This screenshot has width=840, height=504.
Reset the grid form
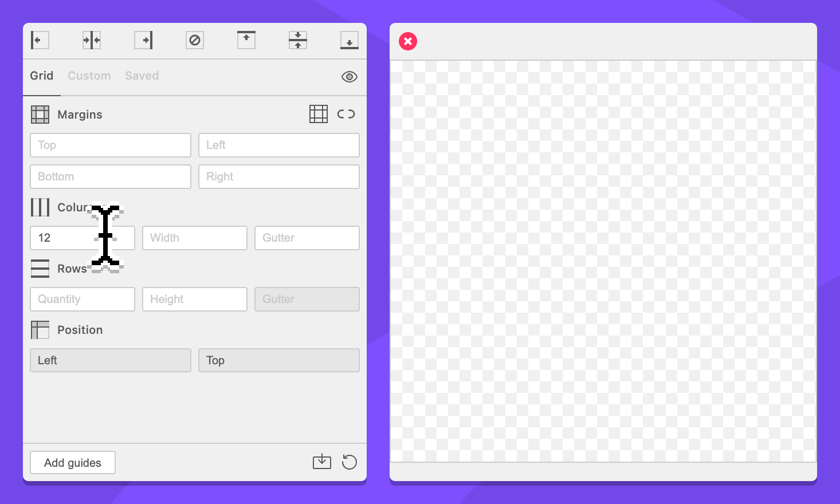click(x=350, y=462)
